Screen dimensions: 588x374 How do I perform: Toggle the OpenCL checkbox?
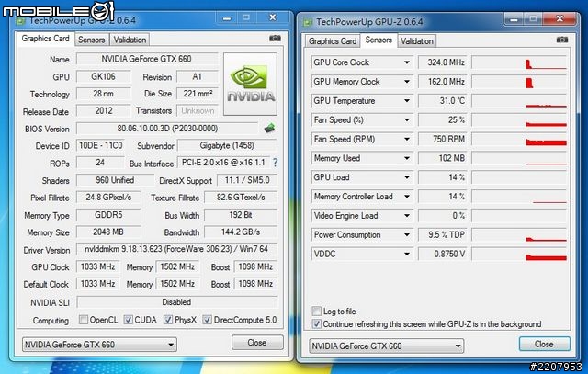84,320
